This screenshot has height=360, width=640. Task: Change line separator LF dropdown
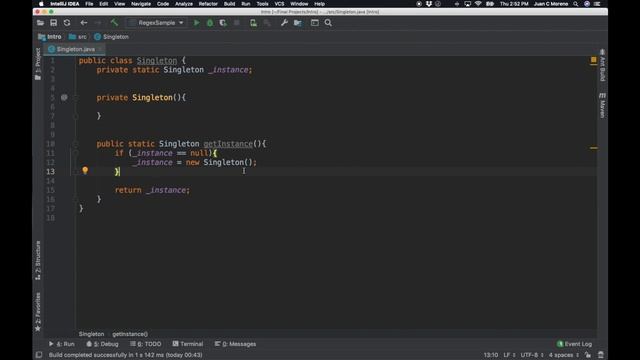pos(509,355)
